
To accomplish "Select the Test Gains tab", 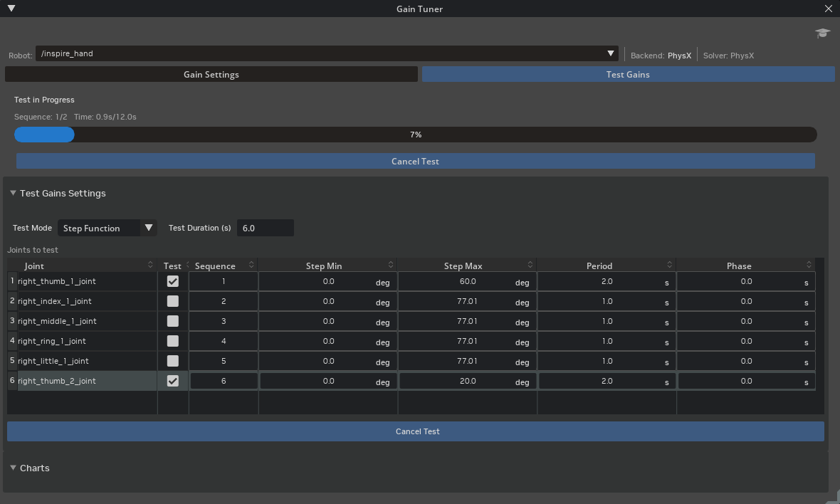I will click(628, 75).
